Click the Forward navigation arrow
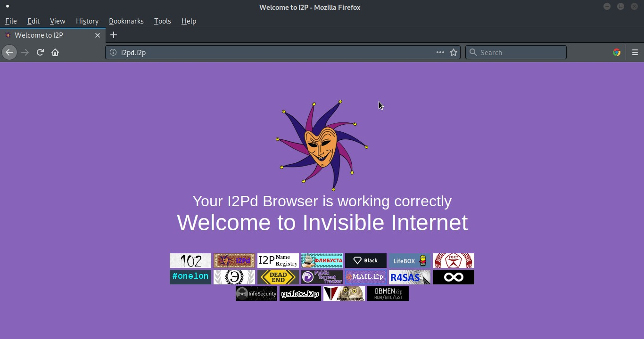This screenshot has height=339, width=644. click(x=25, y=52)
